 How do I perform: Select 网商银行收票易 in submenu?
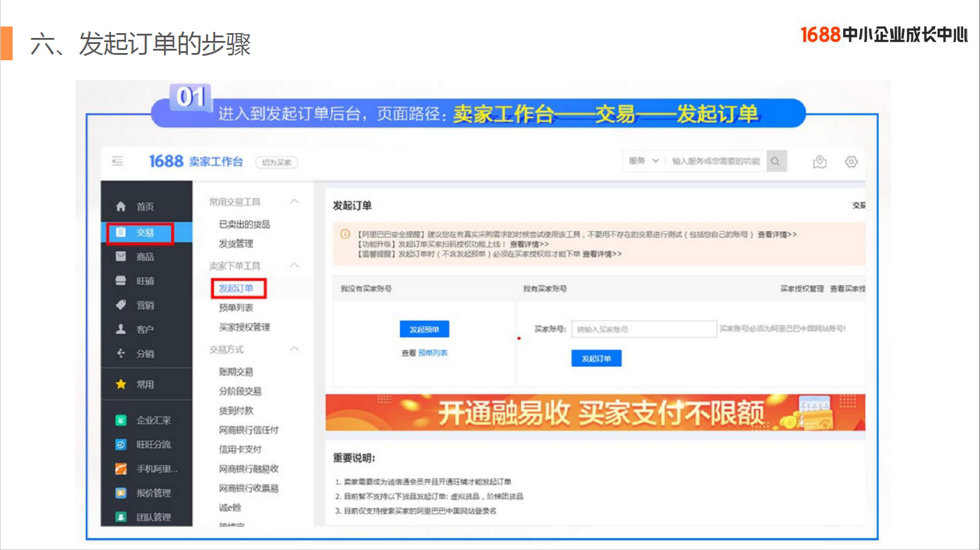(249, 488)
